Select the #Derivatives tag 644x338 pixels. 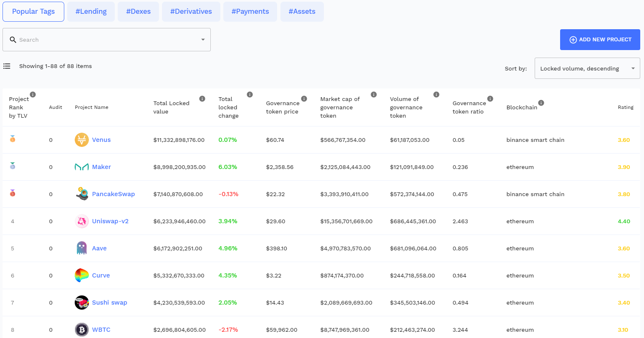click(x=191, y=12)
